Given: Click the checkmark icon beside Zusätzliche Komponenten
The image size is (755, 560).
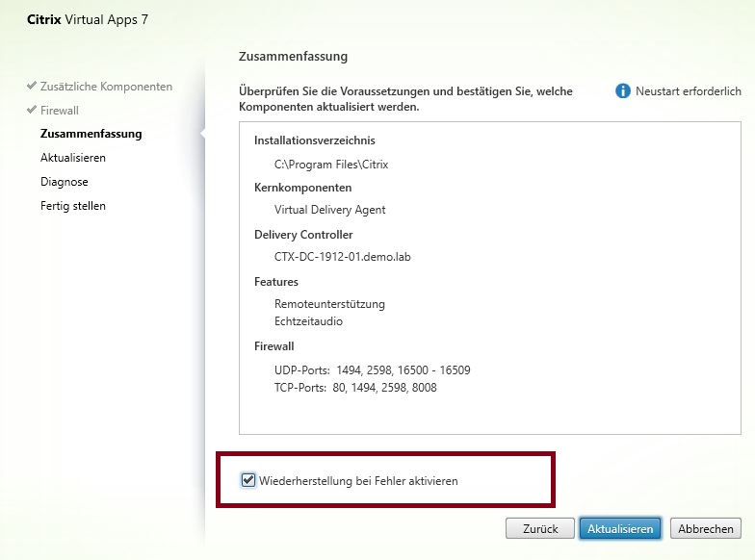Looking at the screenshot, I should (x=32, y=87).
